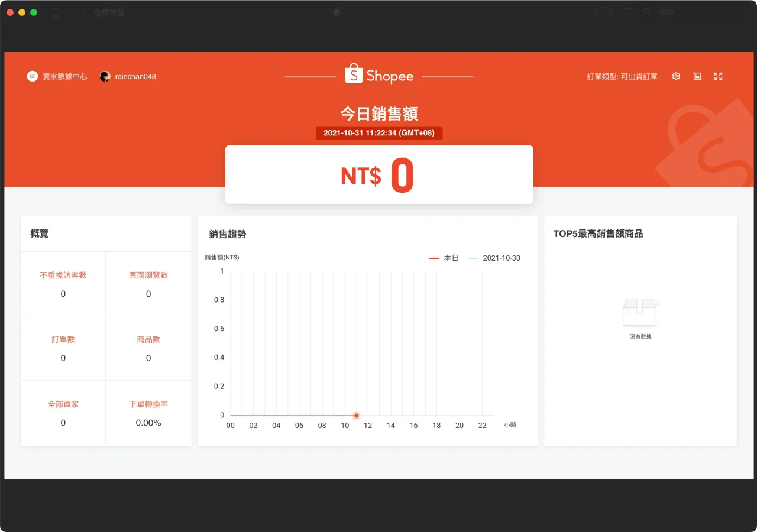Click the search icon in title bar
Viewport: 757px width, 532px height.
click(647, 12)
